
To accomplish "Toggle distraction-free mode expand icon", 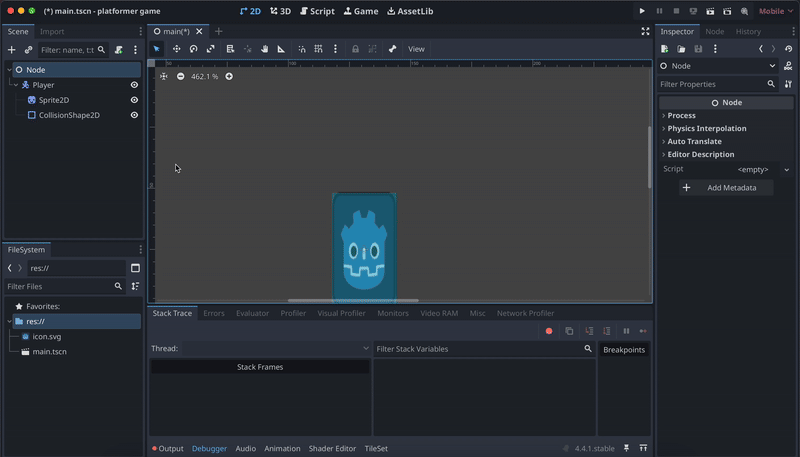I will pos(645,31).
